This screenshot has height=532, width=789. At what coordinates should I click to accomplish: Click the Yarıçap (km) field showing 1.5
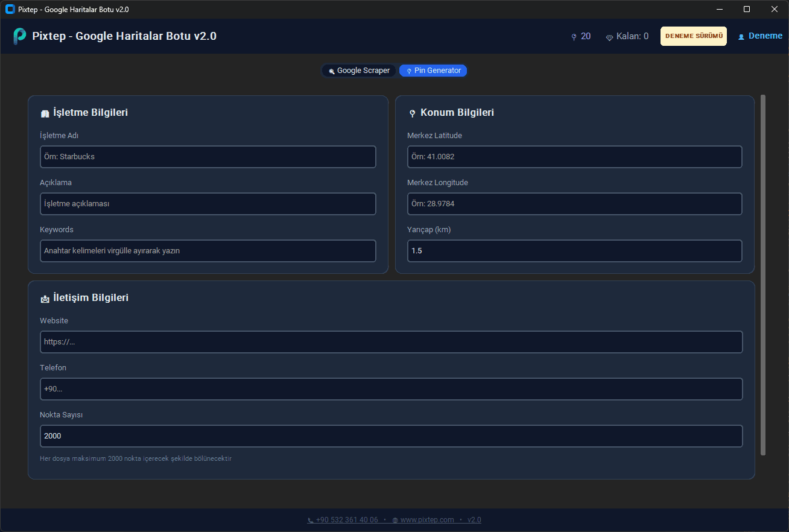click(574, 251)
